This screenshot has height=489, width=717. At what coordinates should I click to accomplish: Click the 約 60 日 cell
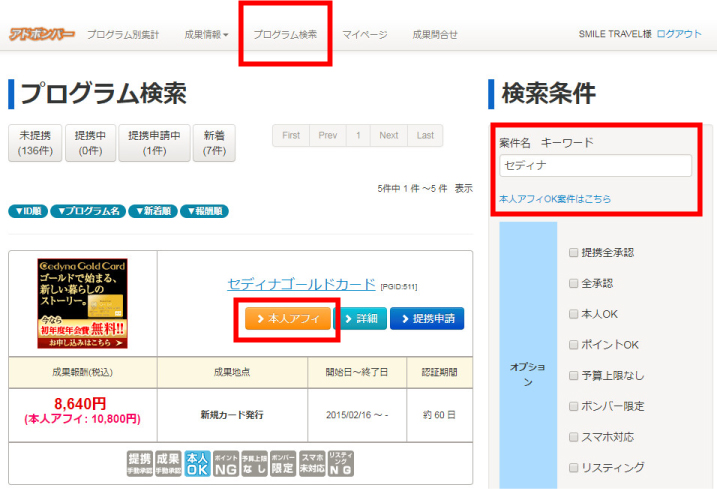[x=439, y=415]
